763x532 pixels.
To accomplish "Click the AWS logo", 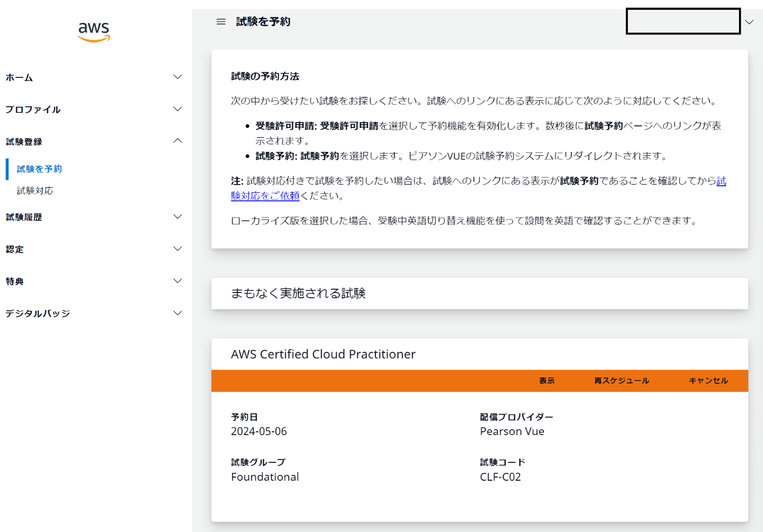I will click(x=94, y=32).
